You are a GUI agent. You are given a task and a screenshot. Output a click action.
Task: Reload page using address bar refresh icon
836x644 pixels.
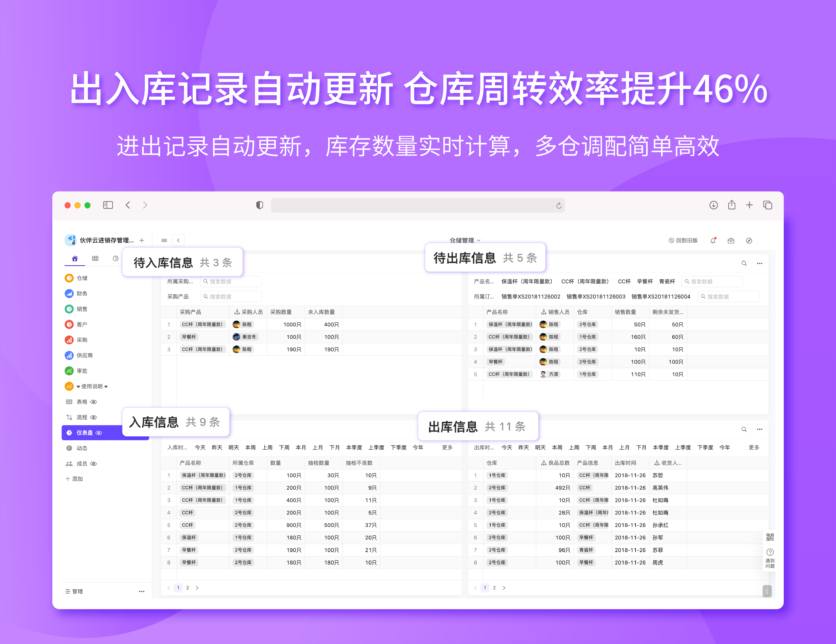tap(559, 206)
